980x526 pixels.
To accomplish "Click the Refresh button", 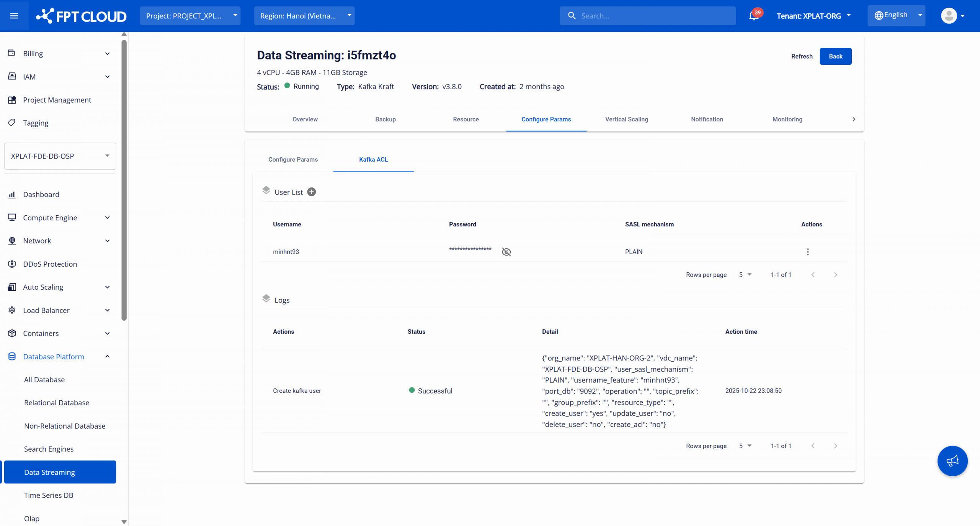I will pyautogui.click(x=802, y=56).
